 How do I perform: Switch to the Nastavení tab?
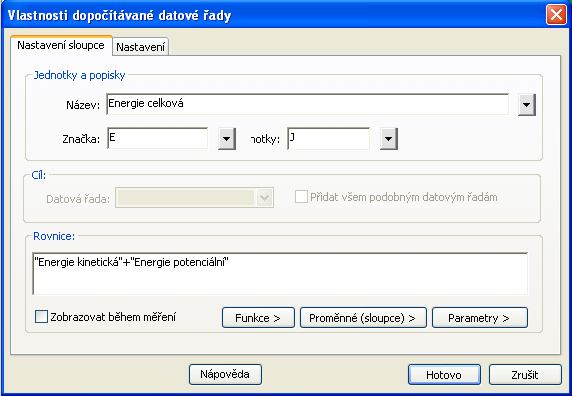coord(140,47)
